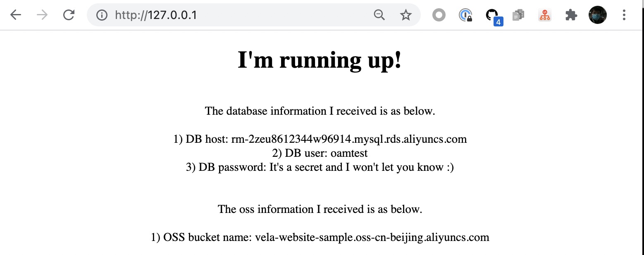
Task: Open the Extensions puzzle menu
Action: point(571,15)
